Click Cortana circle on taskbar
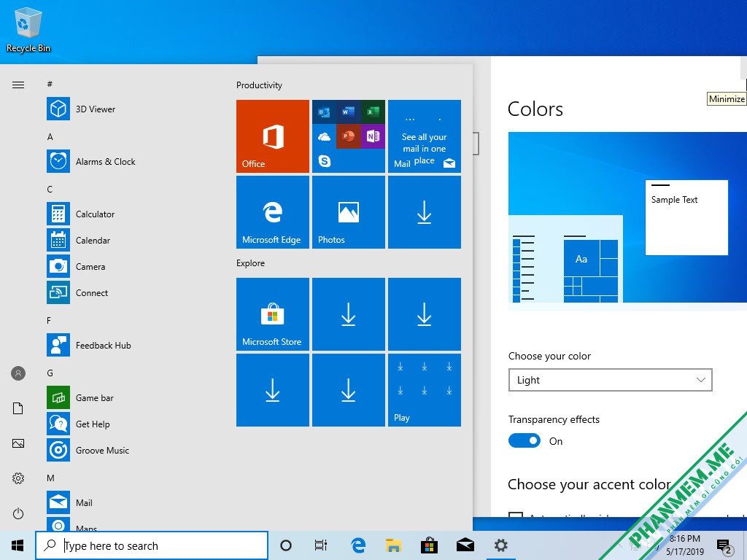The width and height of the screenshot is (747, 560). pos(286,545)
